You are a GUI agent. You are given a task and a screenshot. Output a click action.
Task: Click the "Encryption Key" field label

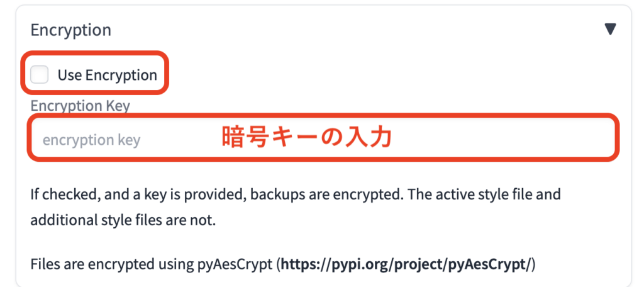coord(80,105)
